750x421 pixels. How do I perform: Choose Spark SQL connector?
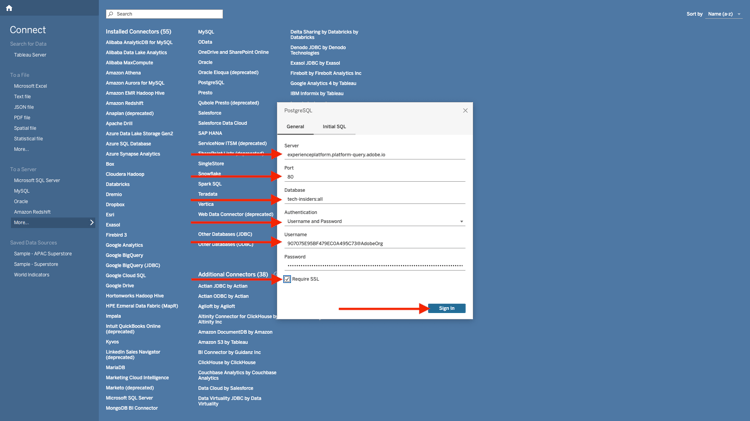tap(210, 184)
